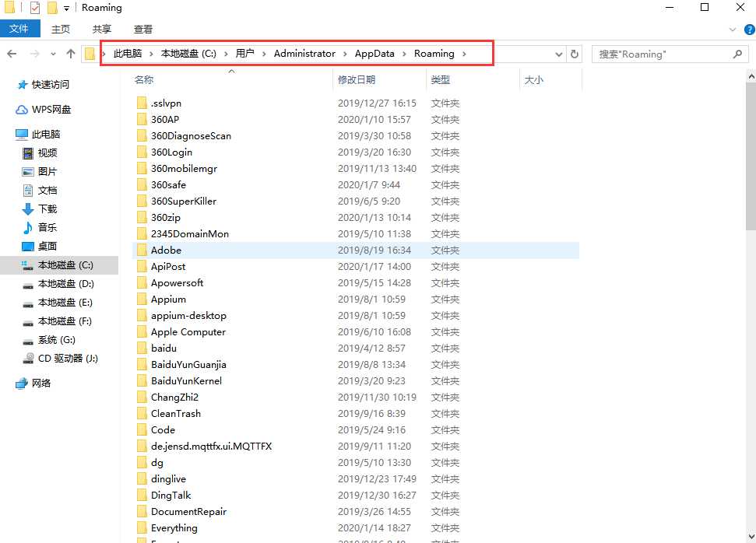
Task: Select the 360DiagnoseScan folder name
Action: [191, 136]
